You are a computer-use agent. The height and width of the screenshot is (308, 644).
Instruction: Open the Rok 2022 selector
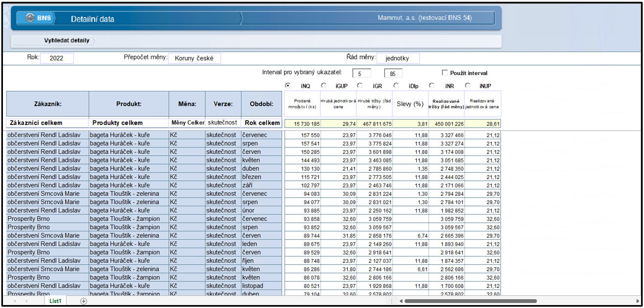(57, 58)
